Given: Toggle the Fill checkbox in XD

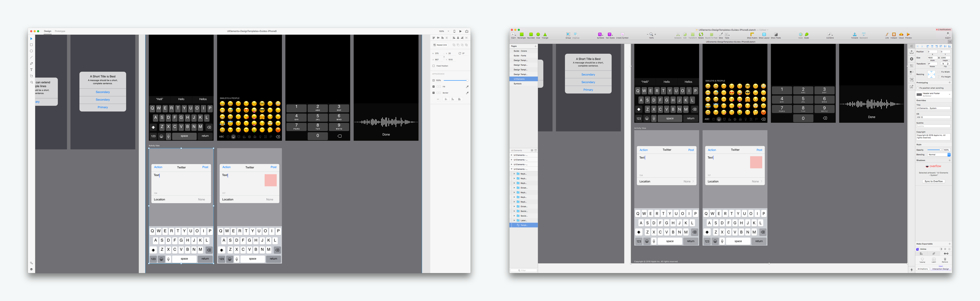Looking at the screenshot, I should (434, 87).
